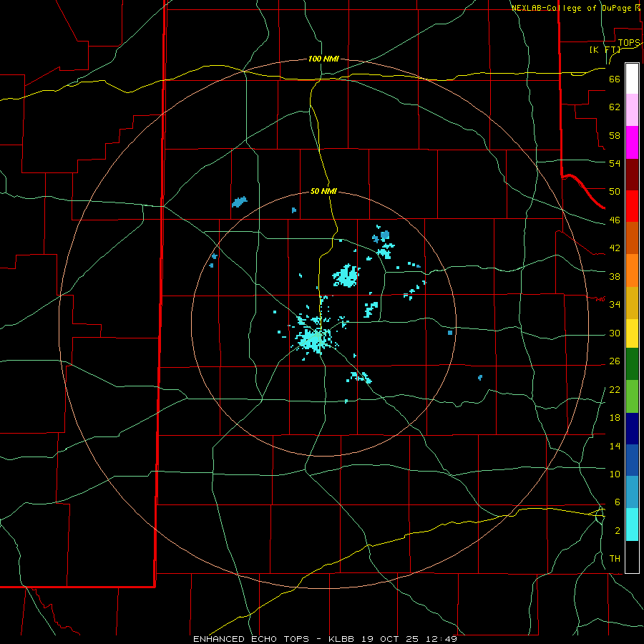Select the medium blue legend swatch
This screenshot has width=644, height=644.
click(632, 460)
